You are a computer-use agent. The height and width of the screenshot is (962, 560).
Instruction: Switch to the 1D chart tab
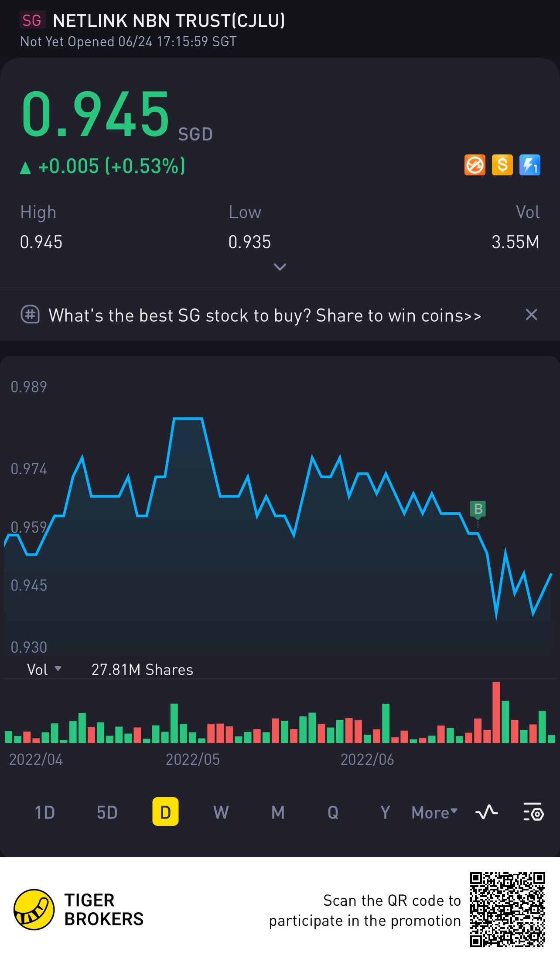[x=44, y=812]
